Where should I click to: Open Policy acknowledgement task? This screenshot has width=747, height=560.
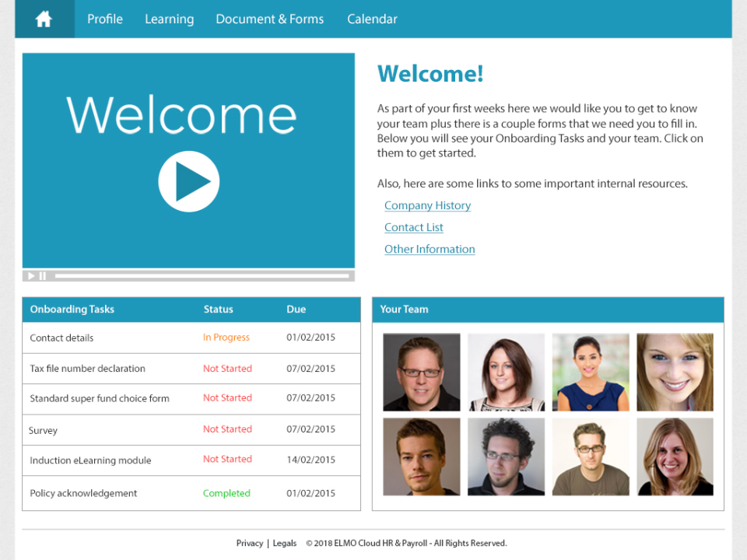click(83, 493)
